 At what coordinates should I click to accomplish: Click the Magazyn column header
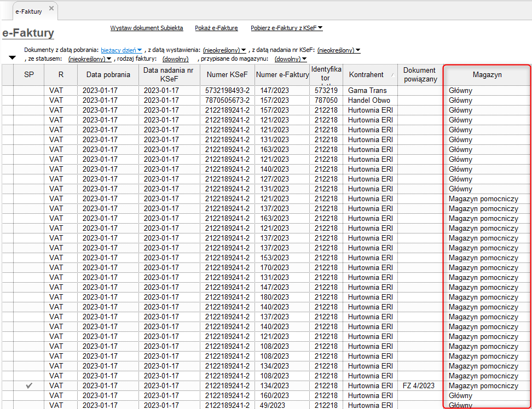487,75
